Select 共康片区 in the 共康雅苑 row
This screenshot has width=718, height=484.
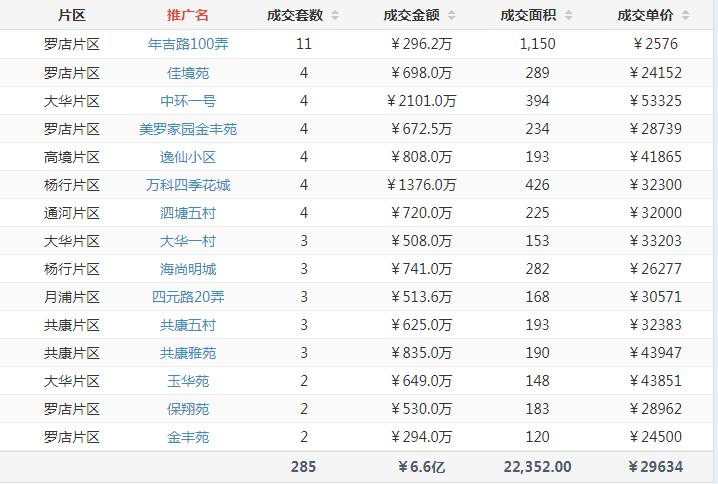[72, 353]
